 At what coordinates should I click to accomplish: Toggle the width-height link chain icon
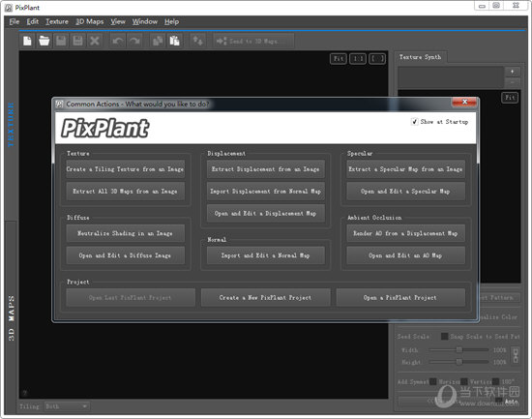pos(516,355)
